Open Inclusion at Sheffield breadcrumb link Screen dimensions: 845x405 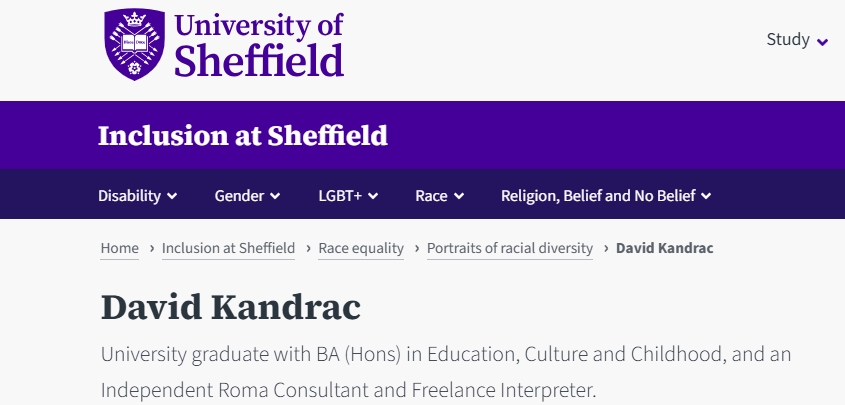228,248
